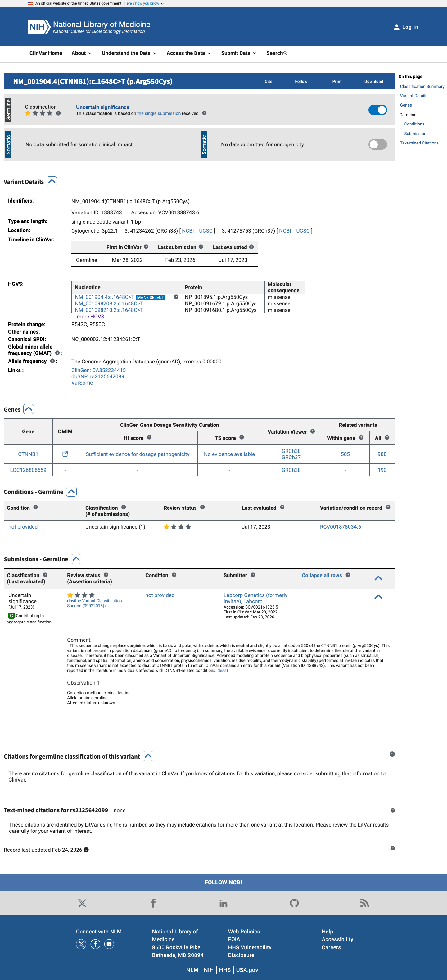
Task: Click collapse-all chevron in Submissions header
Action: click(x=378, y=578)
